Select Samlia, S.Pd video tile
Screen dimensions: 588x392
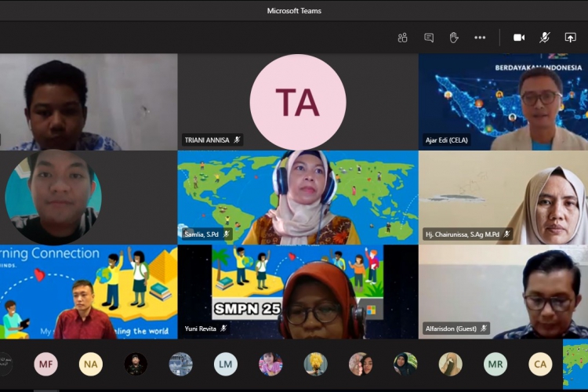tap(297, 196)
